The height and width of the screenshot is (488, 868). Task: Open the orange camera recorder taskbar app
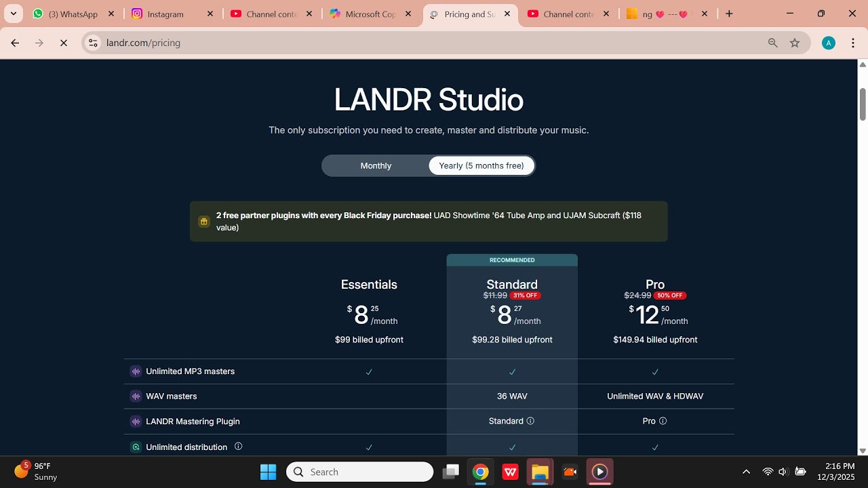[570, 472]
